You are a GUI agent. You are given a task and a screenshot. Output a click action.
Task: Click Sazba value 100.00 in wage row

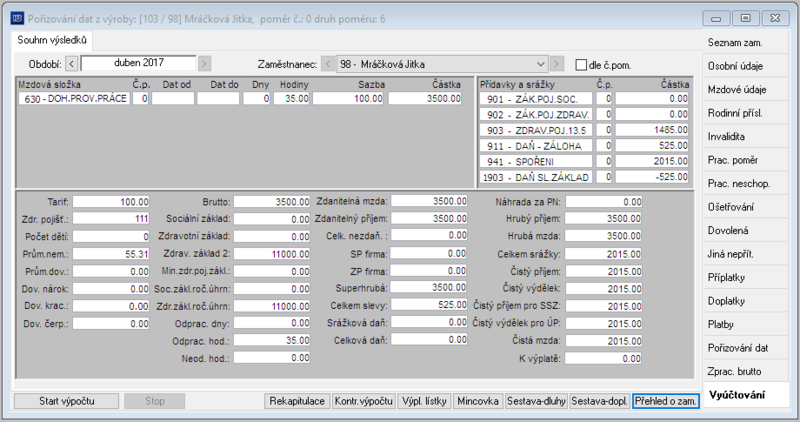click(x=348, y=98)
